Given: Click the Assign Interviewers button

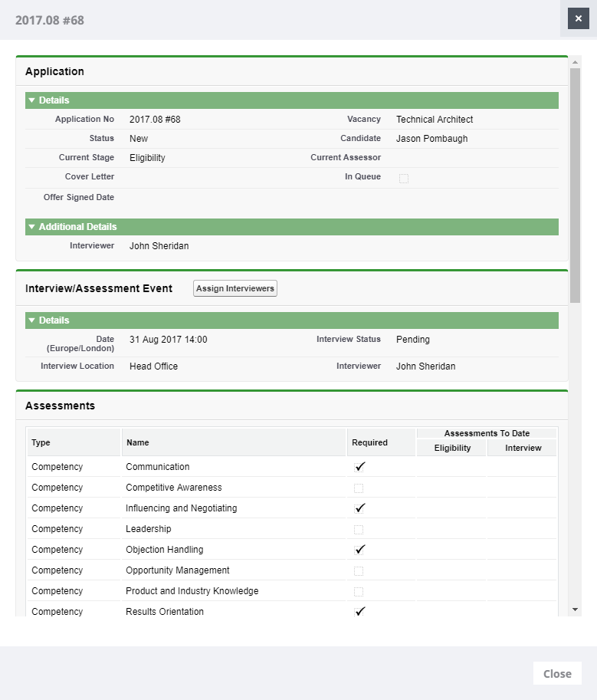Looking at the screenshot, I should click(235, 288).
